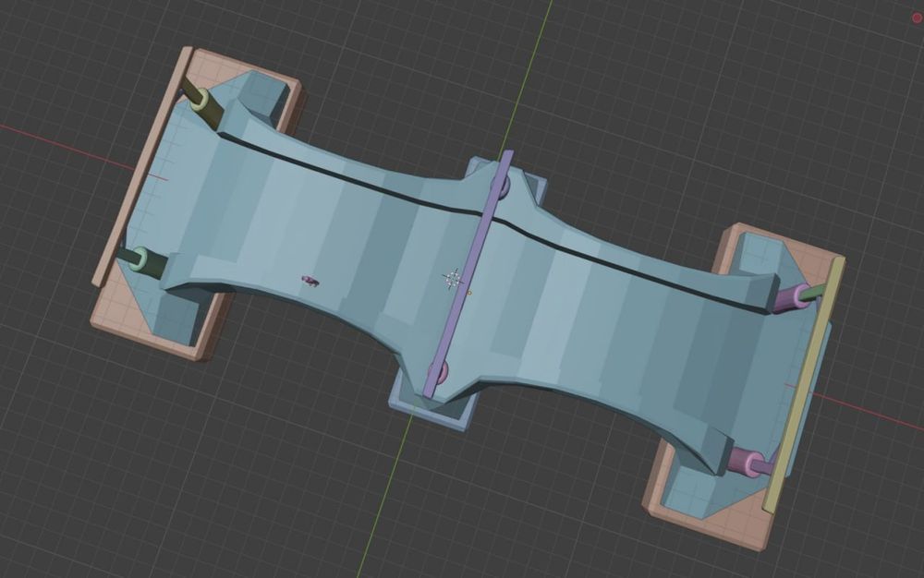Select the black cable running along the bridge
The width and height of the screenshot is (924, 578).
coord(495,219)
